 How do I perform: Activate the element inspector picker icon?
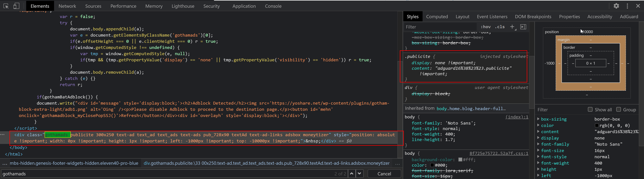(6, 6)
